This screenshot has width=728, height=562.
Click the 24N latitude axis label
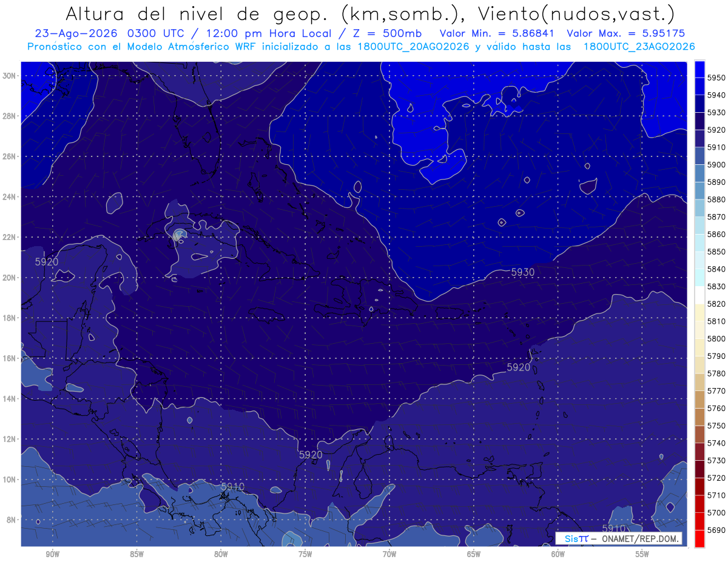(9, 197)
